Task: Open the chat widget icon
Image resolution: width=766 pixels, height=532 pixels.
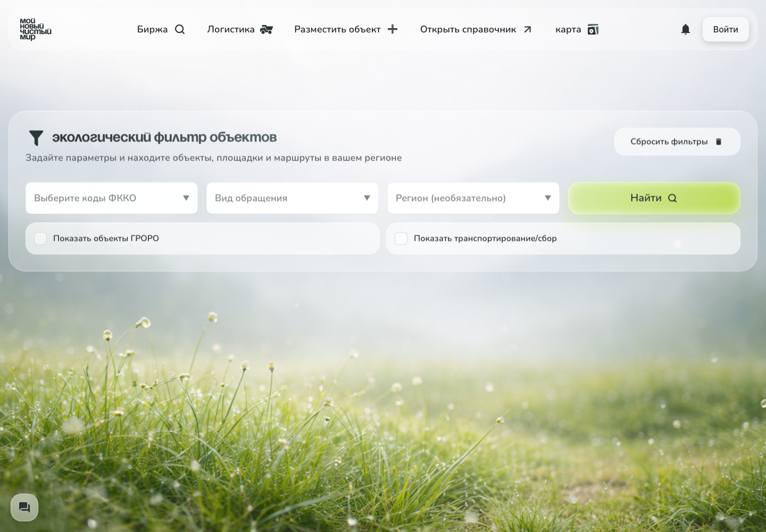Action: click(24, 508)
